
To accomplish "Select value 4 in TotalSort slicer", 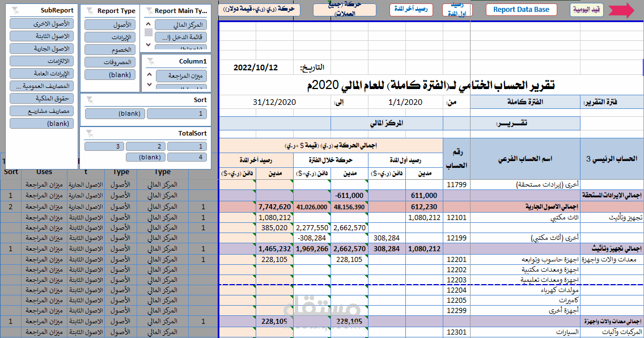I will coord(187,157).
